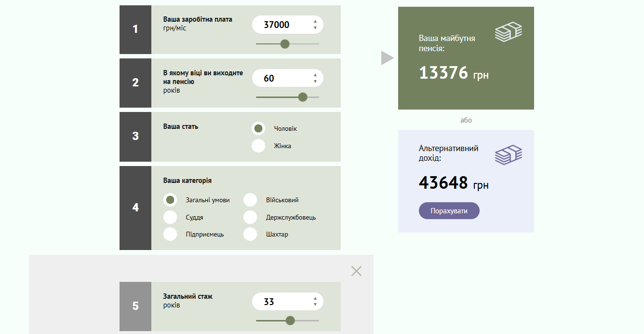Increase retirement age with up arrow
The height and width of the screenshot is (334, 644).
pos(315,75)
